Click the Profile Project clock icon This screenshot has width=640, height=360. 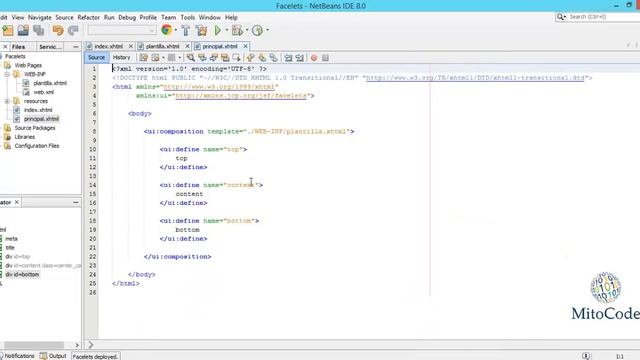pos(257,30)
